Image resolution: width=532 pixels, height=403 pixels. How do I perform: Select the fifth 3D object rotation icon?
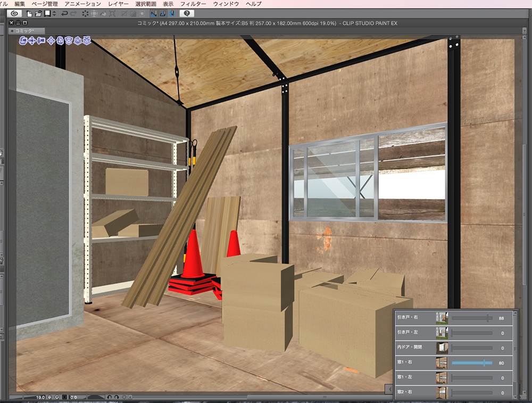(60, 41)
